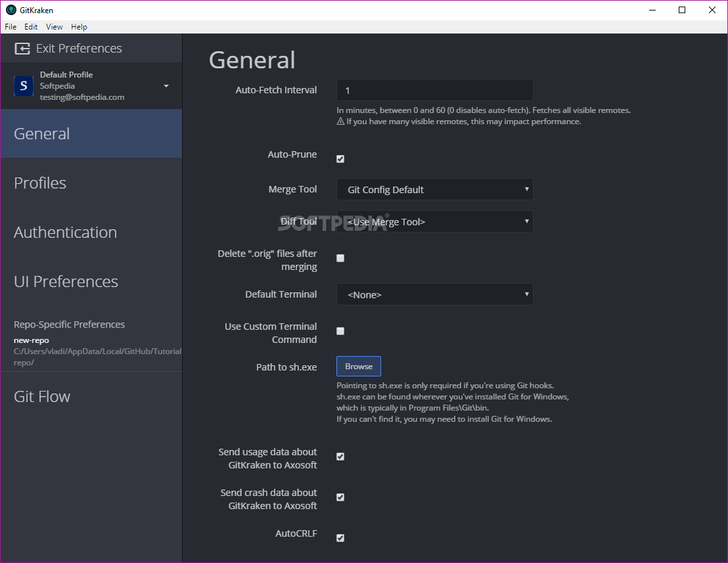
Task: Open the Diff Tool dropdown
Action: pos(434,221)
